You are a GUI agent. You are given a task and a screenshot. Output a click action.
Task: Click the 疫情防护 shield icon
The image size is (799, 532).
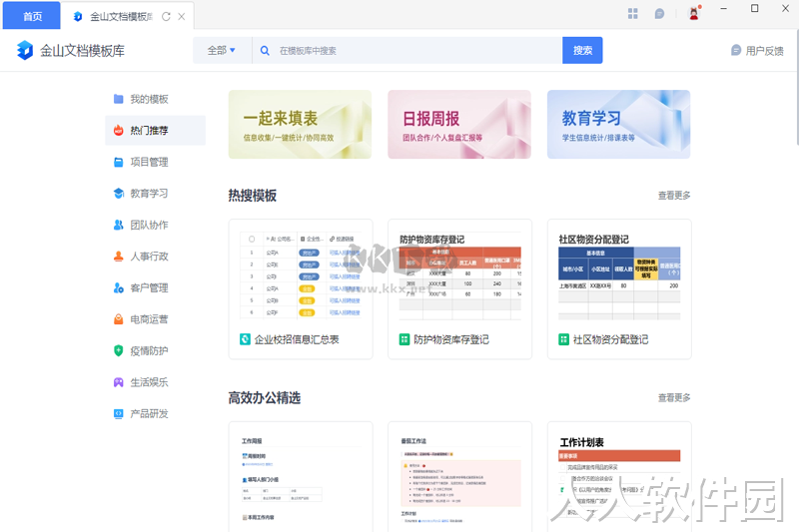click(x=118, y=350)
